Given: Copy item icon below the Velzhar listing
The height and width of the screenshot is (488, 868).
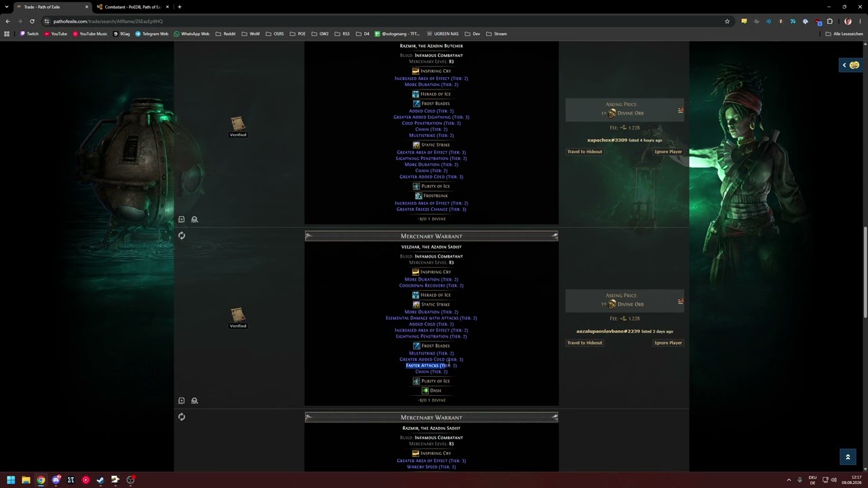Looking at the screenshot, I should click(x=181, y=401).
